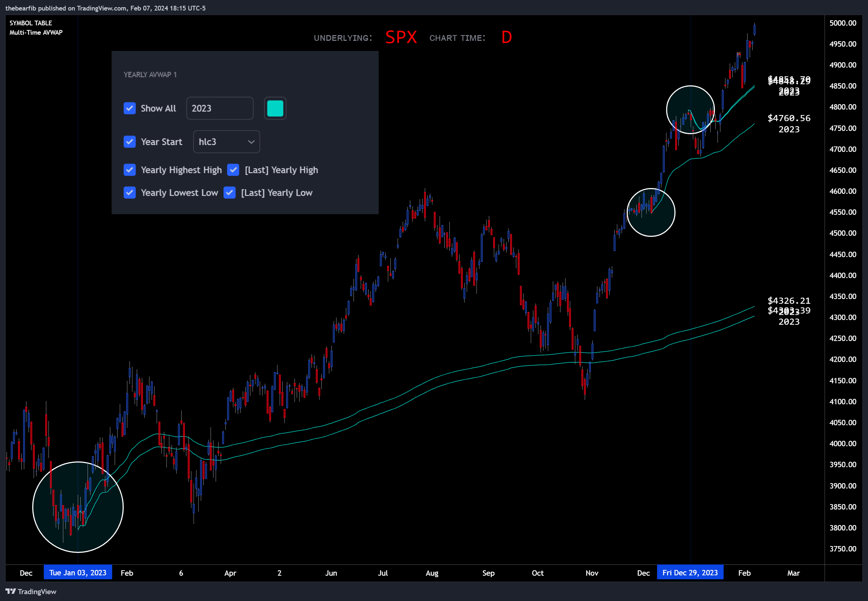This screenshot has height=601, width=868.
Task: Uncheck Yearly Highest High checkbox
Action: click(x=130, y=170)
